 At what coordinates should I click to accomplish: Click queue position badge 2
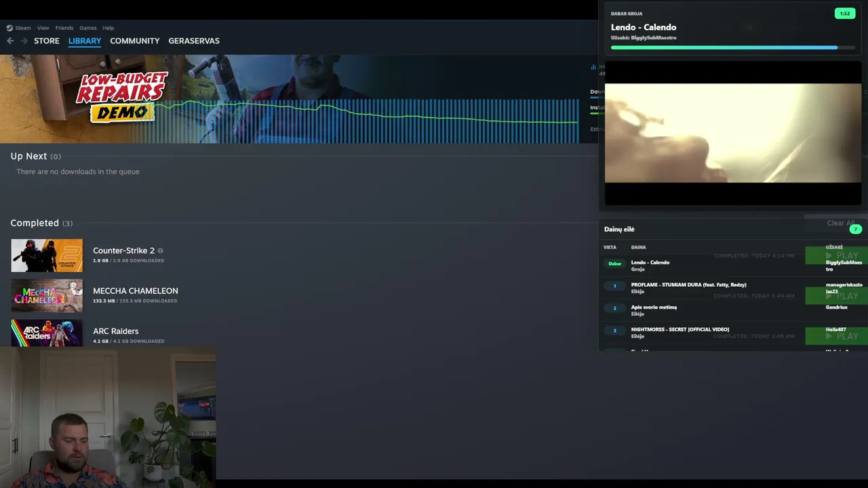click(x=615, y=308)
